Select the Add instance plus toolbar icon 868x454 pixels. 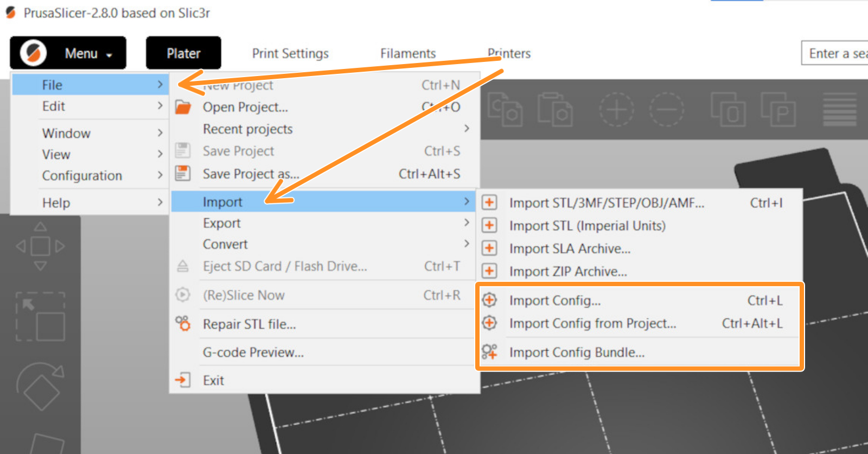pyautogui.click(x=616, y=109)
